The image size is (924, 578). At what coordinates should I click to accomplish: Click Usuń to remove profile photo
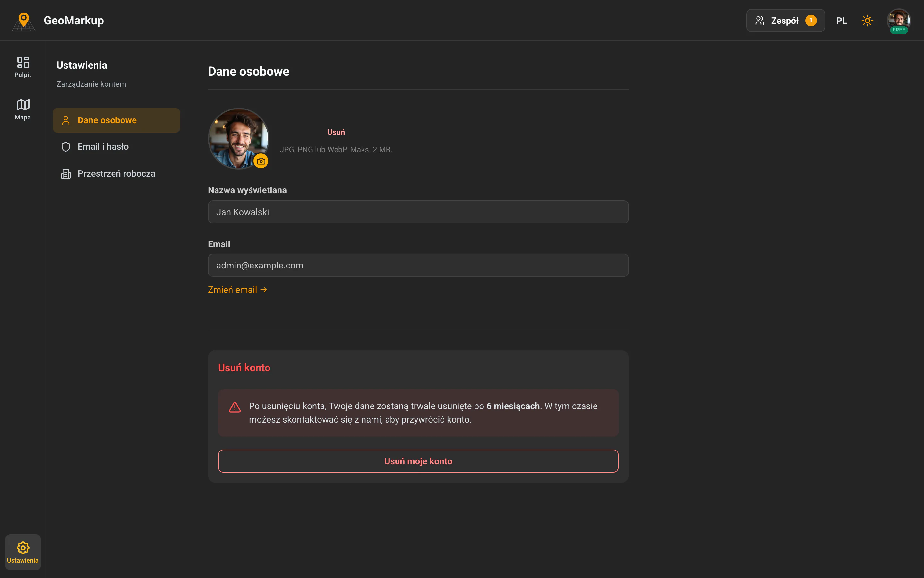pos(336,132)
